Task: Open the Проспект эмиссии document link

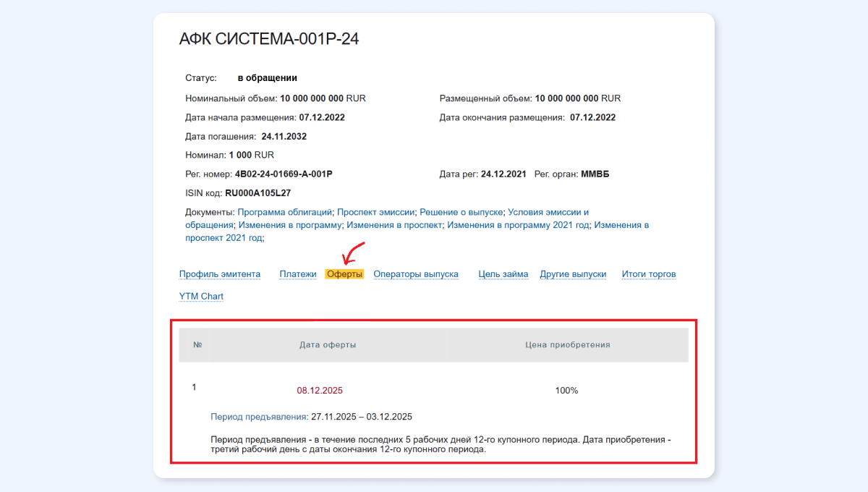Action: tap(376, 213)
